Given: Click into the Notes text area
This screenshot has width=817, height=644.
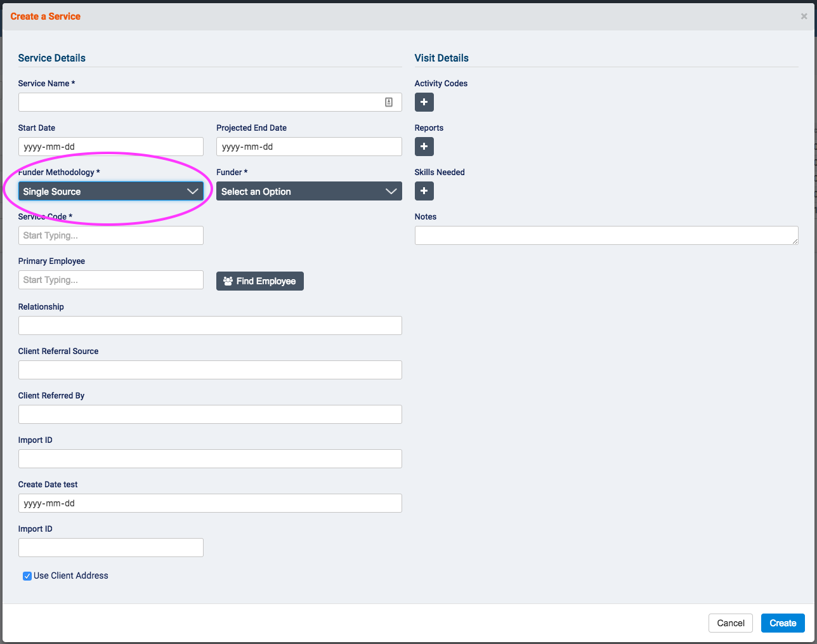Looking at the screenshot, I should 606,235.
